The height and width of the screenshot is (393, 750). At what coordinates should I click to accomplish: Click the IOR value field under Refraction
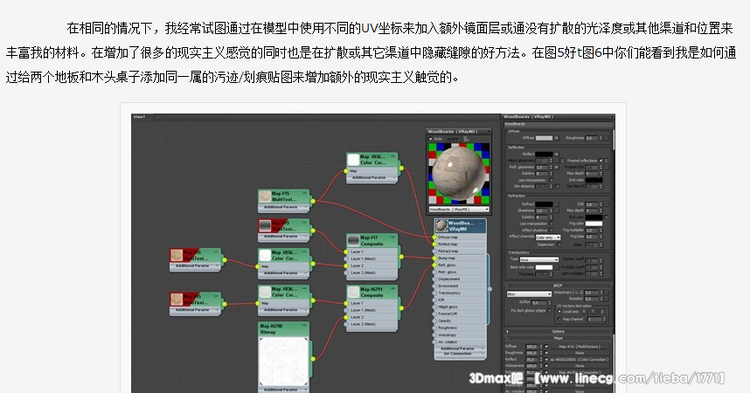[592, 204]
